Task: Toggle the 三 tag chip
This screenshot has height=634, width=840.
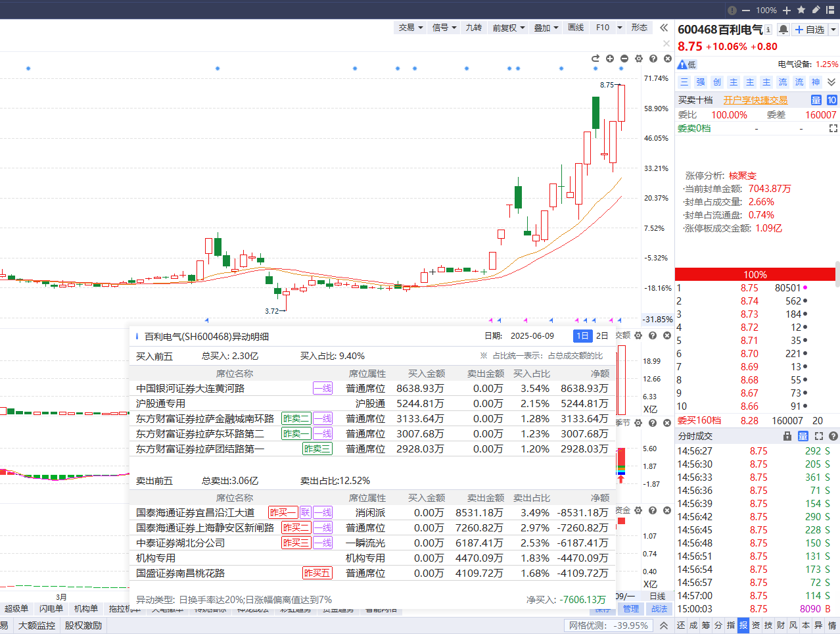Action: (684, 82)
